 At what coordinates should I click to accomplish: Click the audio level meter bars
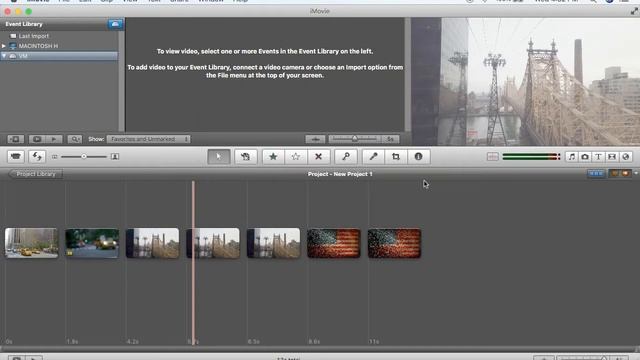(531, 157)
